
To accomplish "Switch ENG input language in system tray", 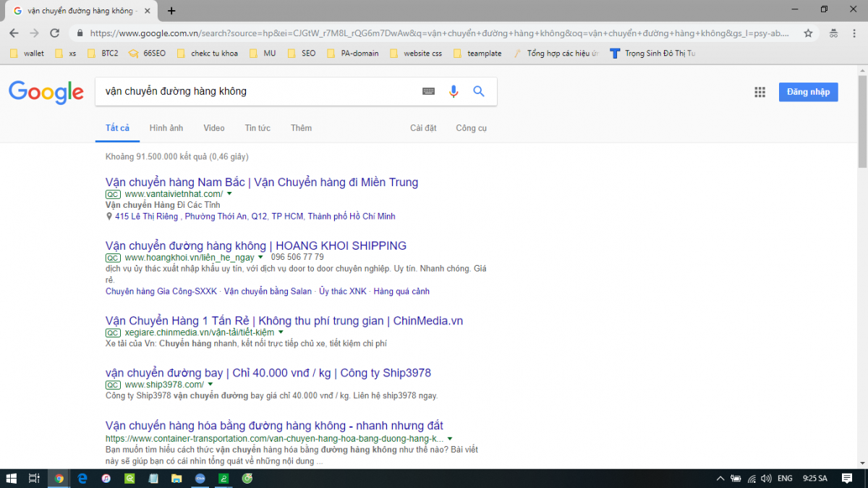I will pyautogui.click(x=785, y=478).
